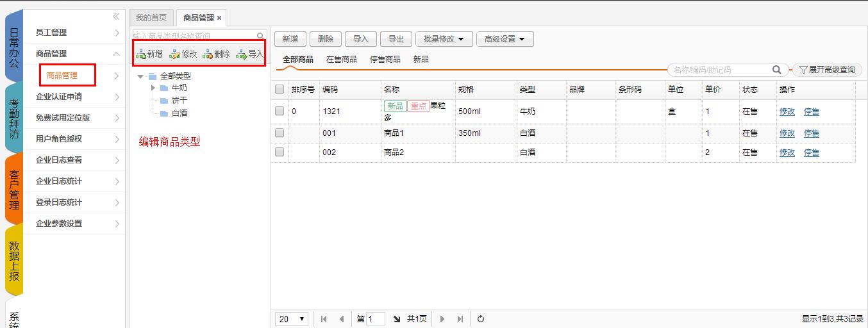Click the 删除 category type icon

pos(208,54)
